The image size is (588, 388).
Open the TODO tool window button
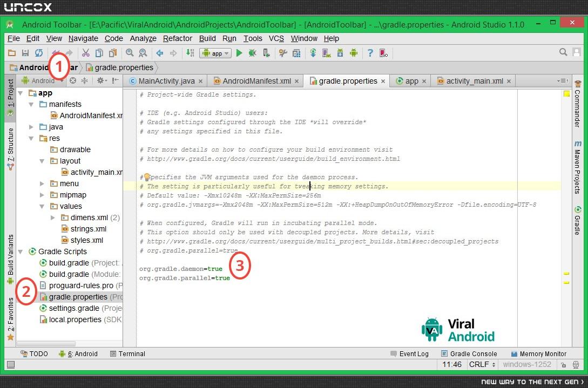point(34,353)
